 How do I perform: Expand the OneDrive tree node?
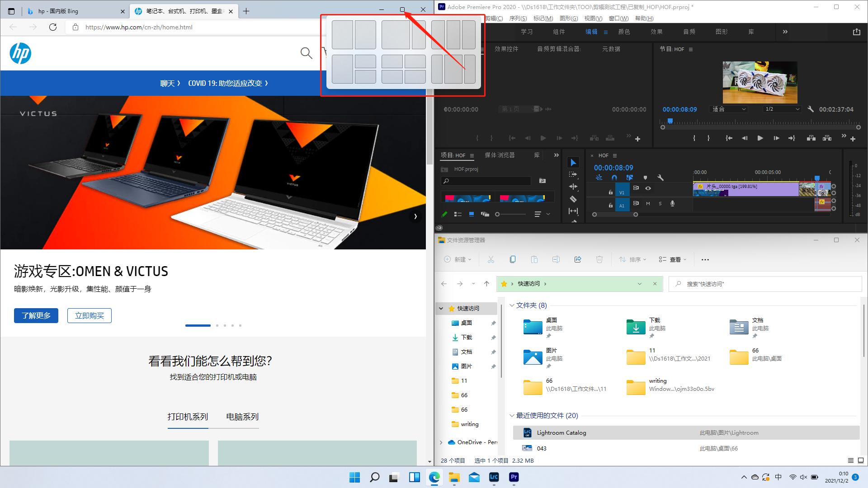click(441, 442)
